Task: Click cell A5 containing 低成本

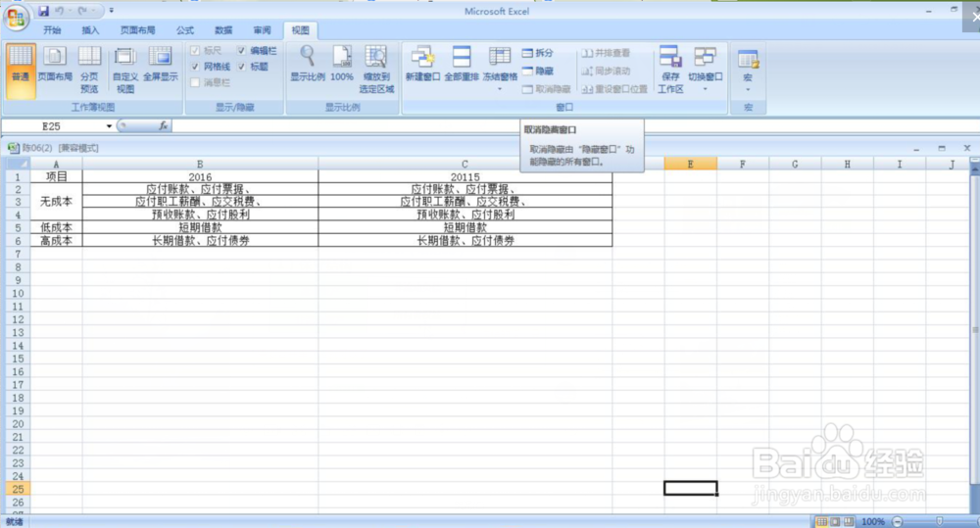Action: coord(56,228)
